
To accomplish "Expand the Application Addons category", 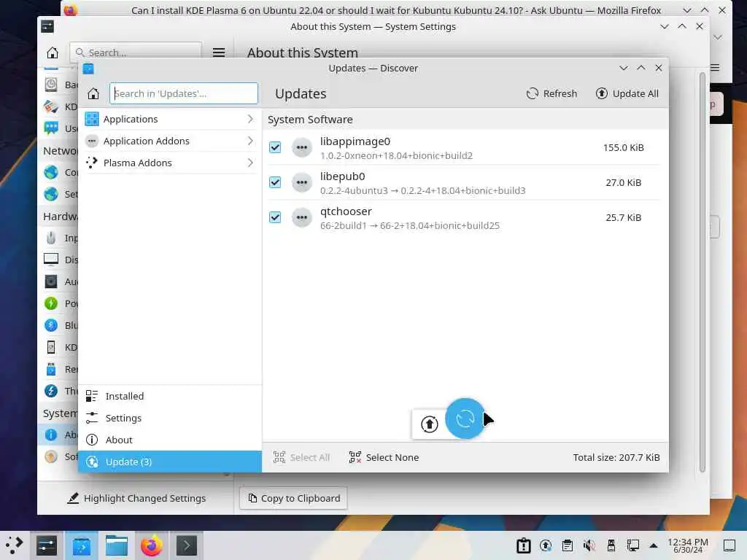I will coord(170,141).
